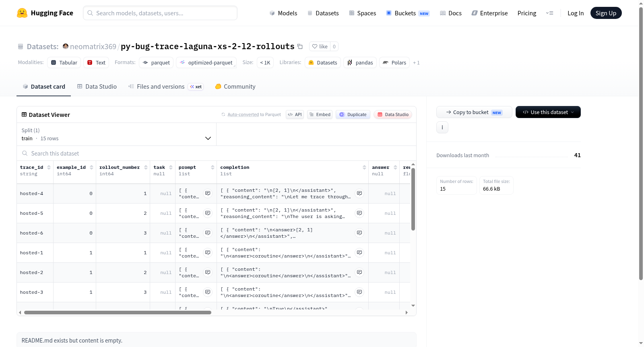Focus the Search this dataset field

tap(217, 153)
